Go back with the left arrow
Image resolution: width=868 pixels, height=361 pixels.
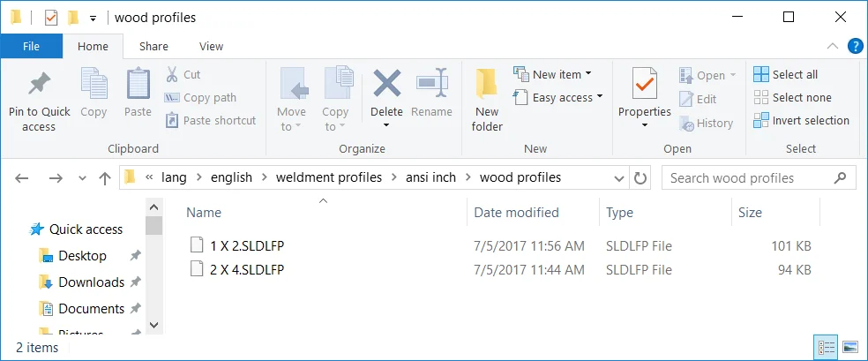click(x=21, y=177)
